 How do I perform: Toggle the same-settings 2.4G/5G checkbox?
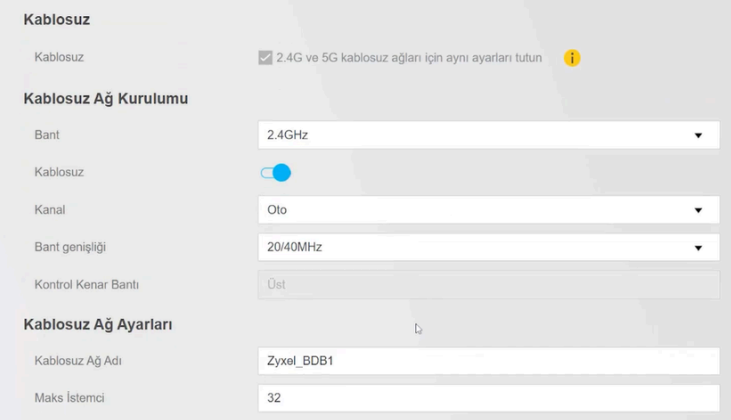(265, 58)
